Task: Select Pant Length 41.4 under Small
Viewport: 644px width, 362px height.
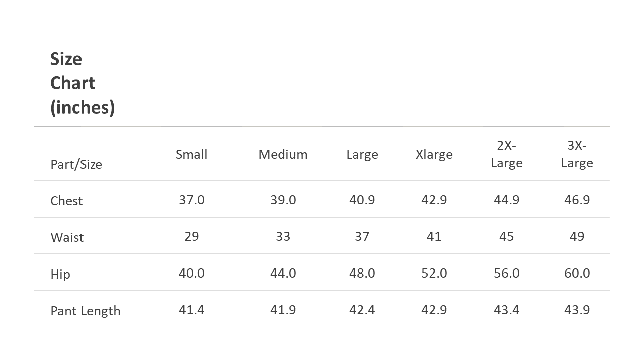Action: (x=191, y=310)
